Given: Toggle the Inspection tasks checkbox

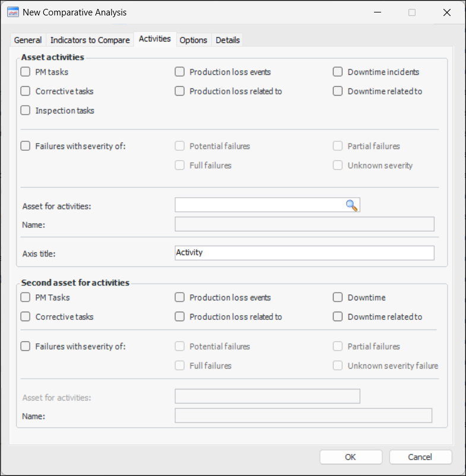Looking at the screenshot, I should (26, 110).
